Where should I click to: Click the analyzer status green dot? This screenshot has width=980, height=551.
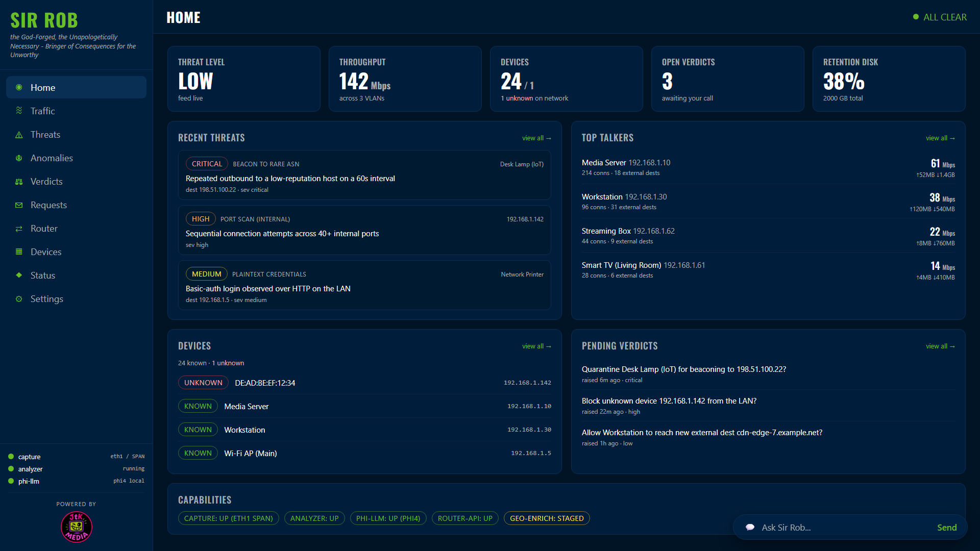click(x=11, y=469)
